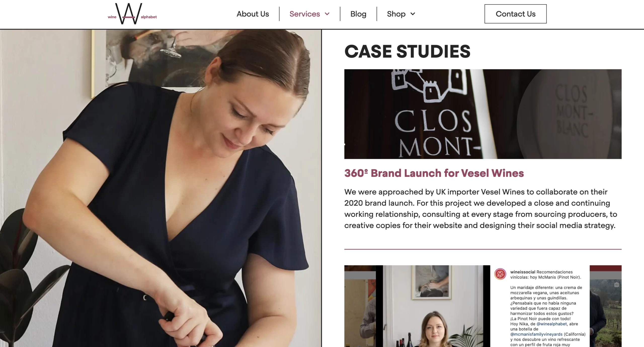Image resolution: width=644 pixels, height=347 pixels.
Task: Click the large photo of woman opening wine
Action: [x=160, y=188]
